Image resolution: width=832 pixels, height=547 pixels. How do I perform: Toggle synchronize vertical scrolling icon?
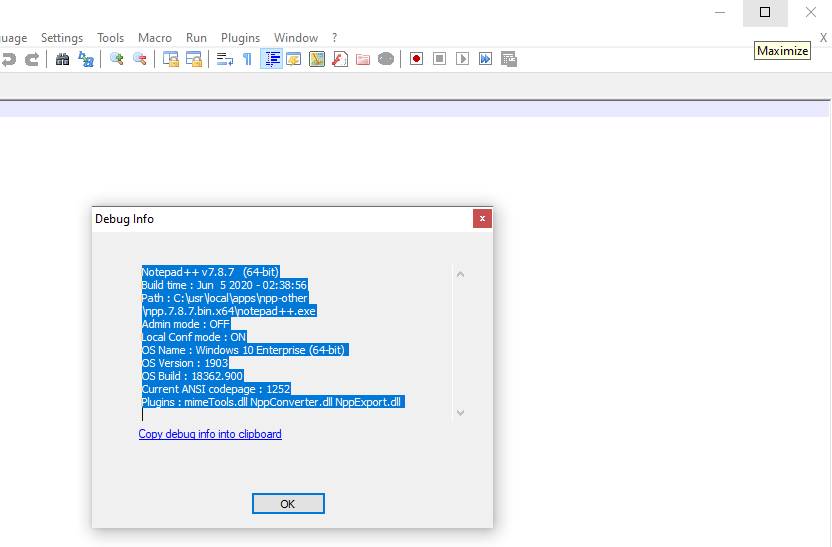(170, 59)
